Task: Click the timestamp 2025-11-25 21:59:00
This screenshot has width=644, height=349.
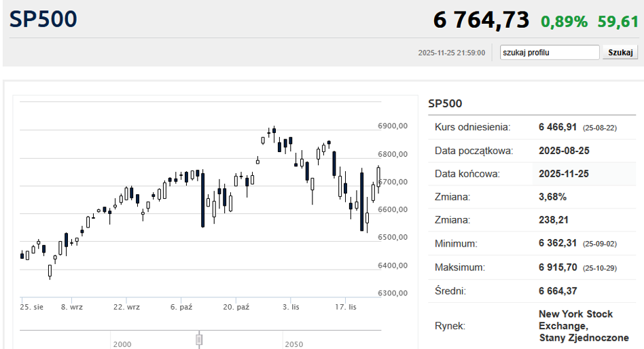Action: point(451,53)
